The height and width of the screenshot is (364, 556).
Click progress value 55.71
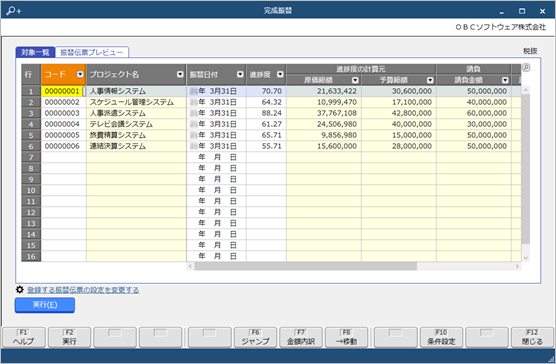pos(272,146)
